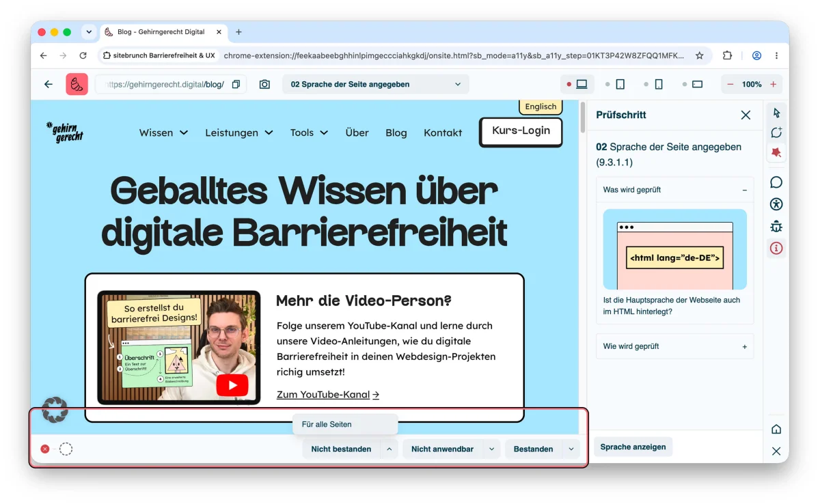Open the 'Leistungen' navigation menu
This screenshot has width=820, height=504.
pos(239,132)
